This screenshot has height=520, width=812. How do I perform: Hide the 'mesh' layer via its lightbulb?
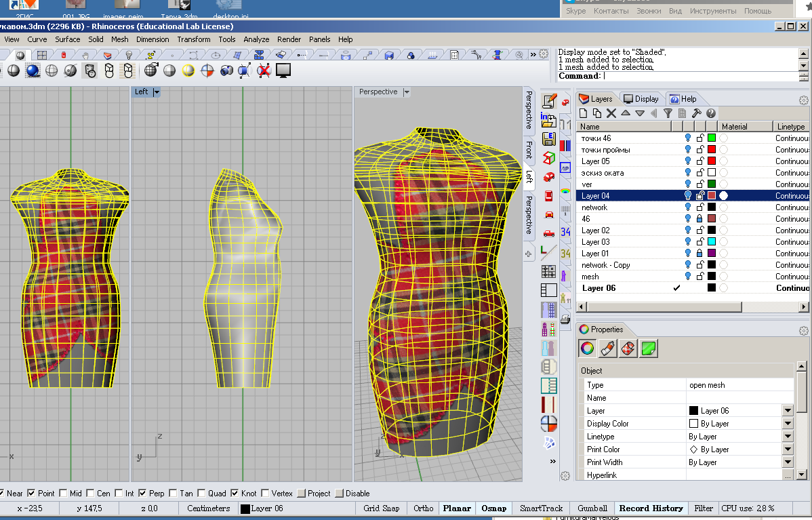click(687, 277)
